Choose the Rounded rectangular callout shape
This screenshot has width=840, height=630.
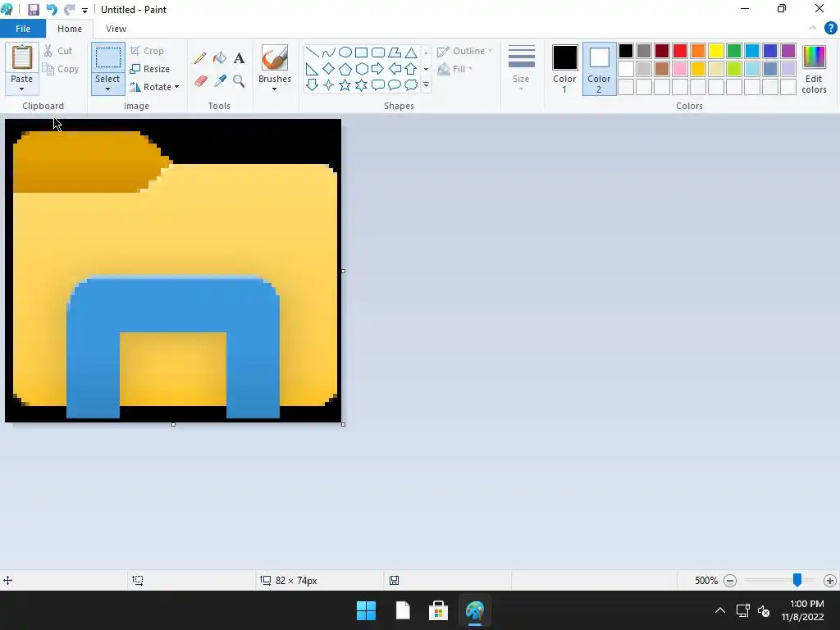(378, 84)
